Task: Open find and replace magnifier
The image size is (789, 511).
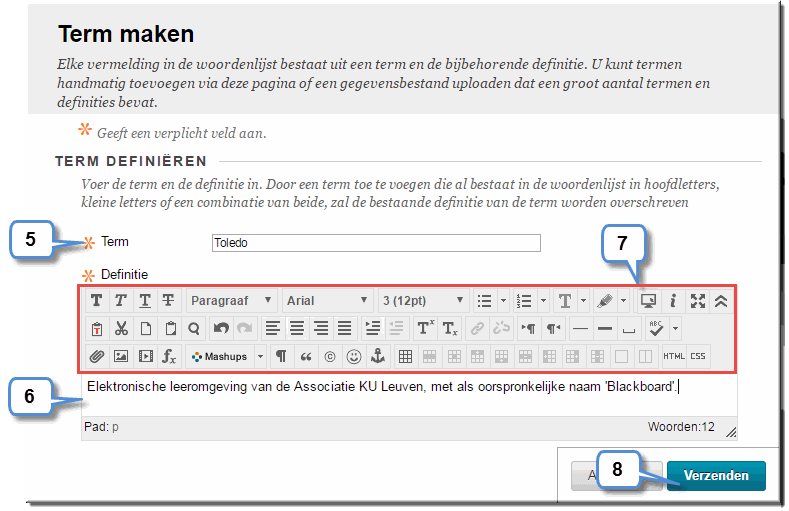Action: pyautogui.click(x=194, y=329)
